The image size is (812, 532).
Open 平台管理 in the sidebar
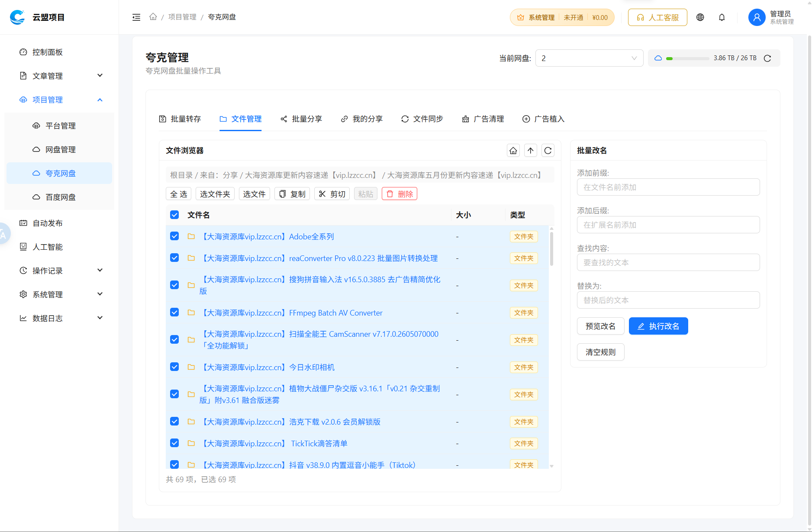(59, 126)
